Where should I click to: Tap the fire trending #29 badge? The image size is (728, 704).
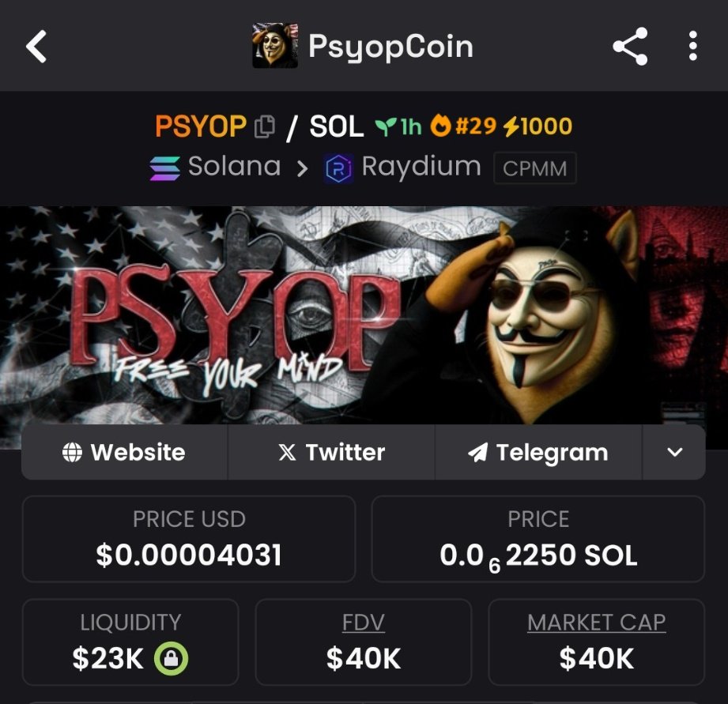pyautogui.click(x=463, y=126)
